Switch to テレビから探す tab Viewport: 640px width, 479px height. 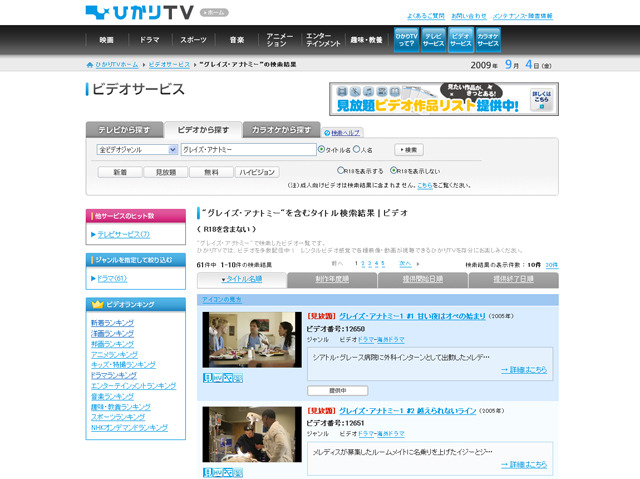tap(124, 130)
